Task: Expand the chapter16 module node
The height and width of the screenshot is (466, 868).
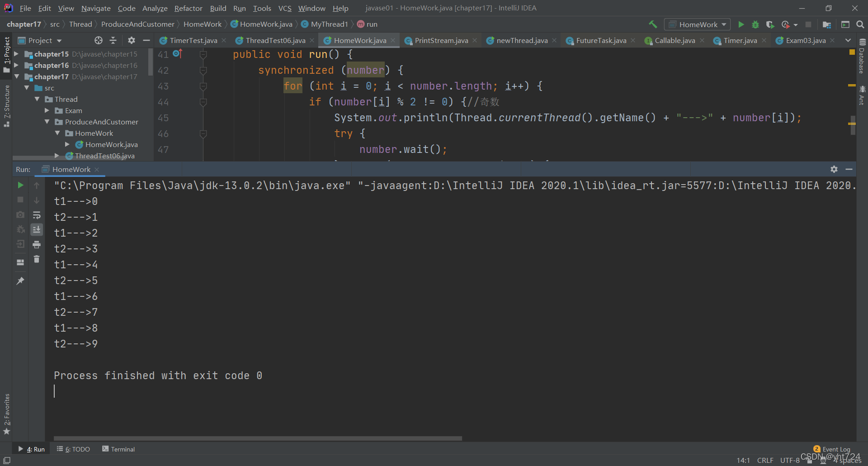Action: (x=16, y=65)
